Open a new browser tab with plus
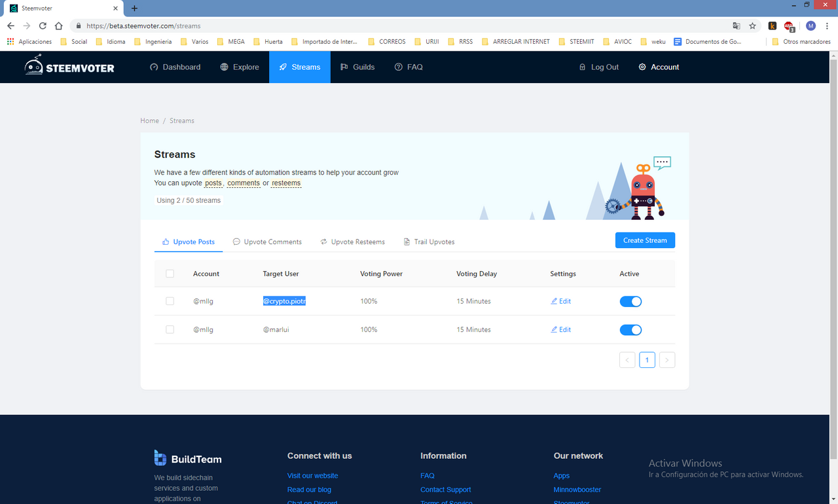838x504 pixels. 134,9
